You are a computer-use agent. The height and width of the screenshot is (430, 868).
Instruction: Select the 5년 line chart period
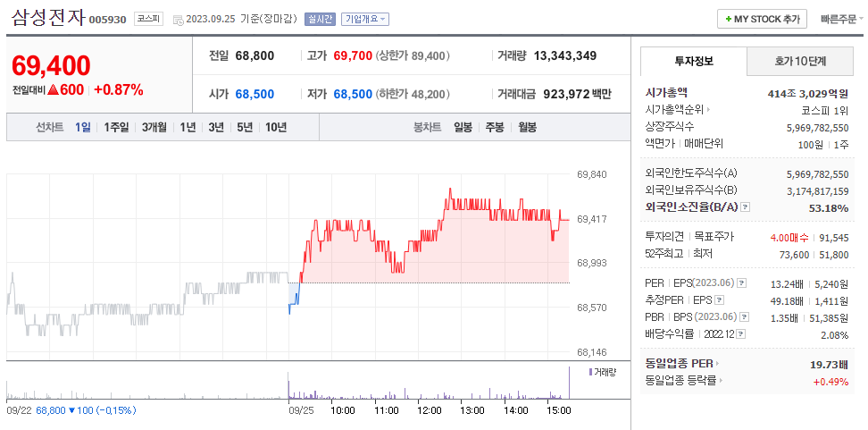pos(245,128)
